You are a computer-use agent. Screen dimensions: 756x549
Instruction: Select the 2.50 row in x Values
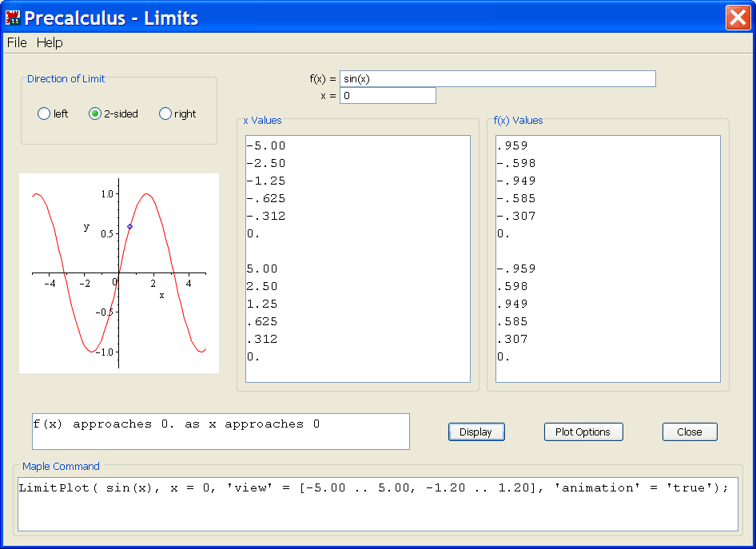click(x=266, y=287)
